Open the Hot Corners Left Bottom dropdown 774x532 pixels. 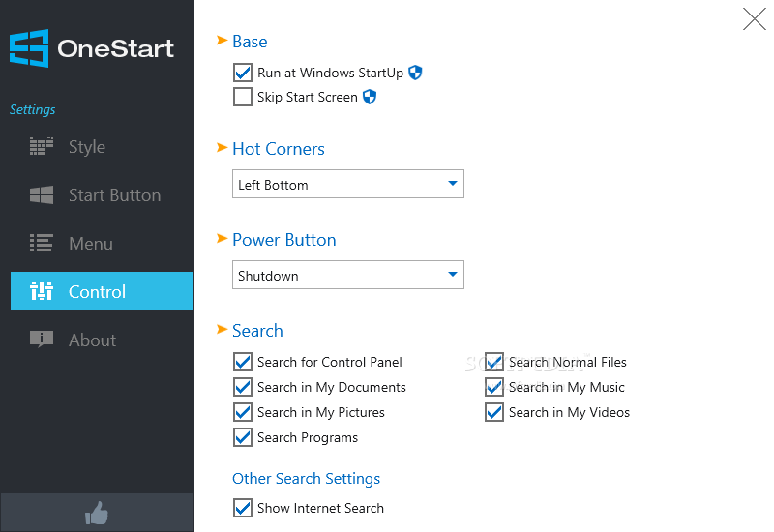[x=348, y=184]
